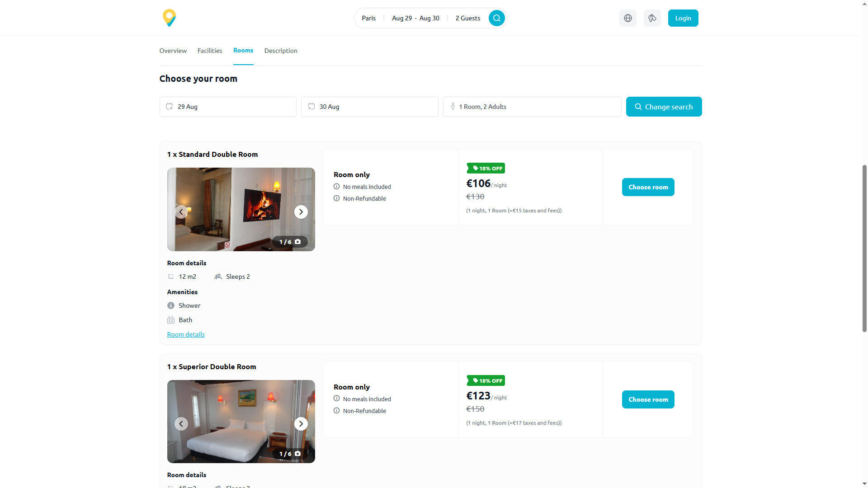The height and width of the screenshot is (488, 868).
Task: Click the guest person icon beside 1 Room, 2 Adults
Action: click(453, 106)
